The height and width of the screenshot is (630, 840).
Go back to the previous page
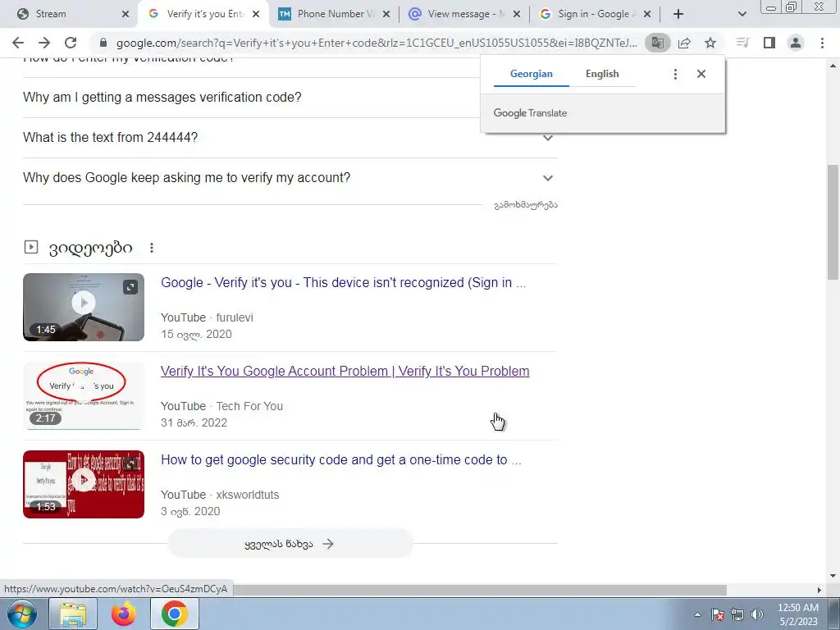[x=18, y=43]
